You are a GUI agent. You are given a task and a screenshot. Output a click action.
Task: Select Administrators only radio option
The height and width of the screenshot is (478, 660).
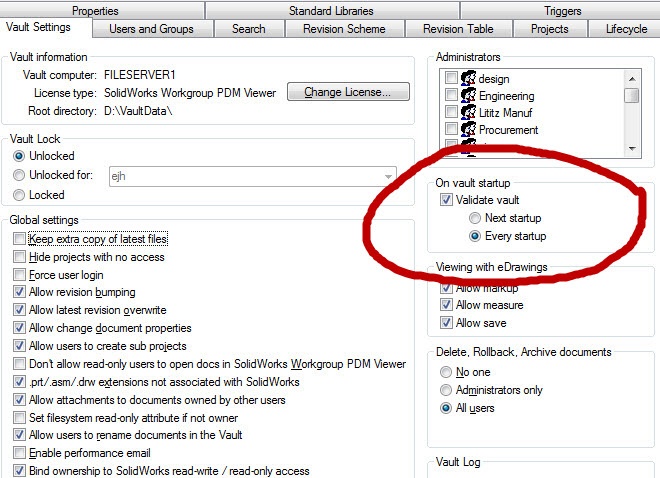tap(446, 390)
